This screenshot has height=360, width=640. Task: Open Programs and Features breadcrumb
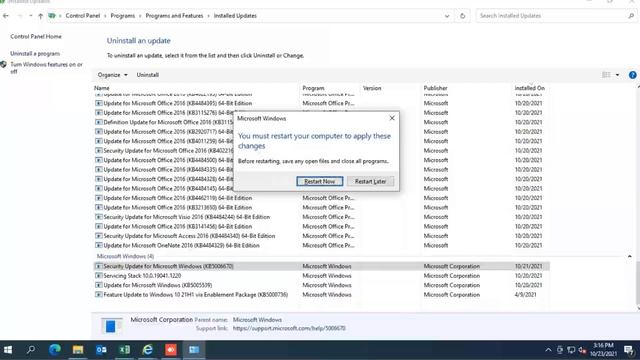coord(174,16)
